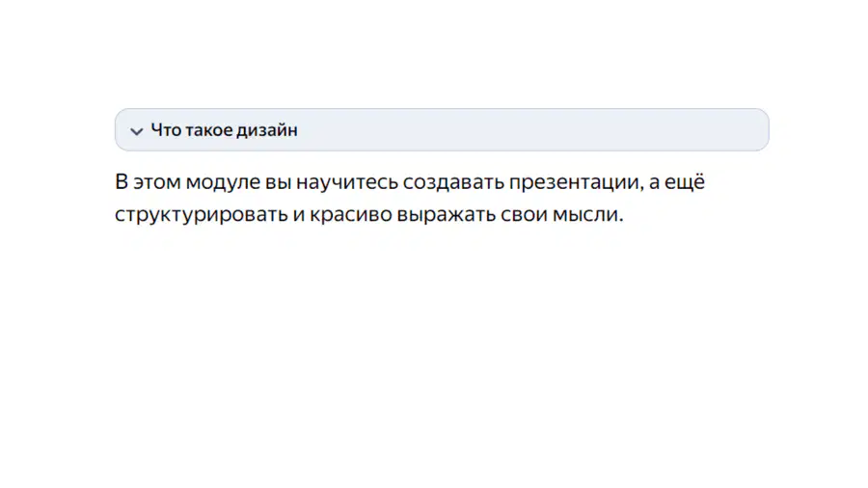Click the word "такое" in the header
This screenshot has height=488, width=868.
pyautogui.click(x=208, y=130)
